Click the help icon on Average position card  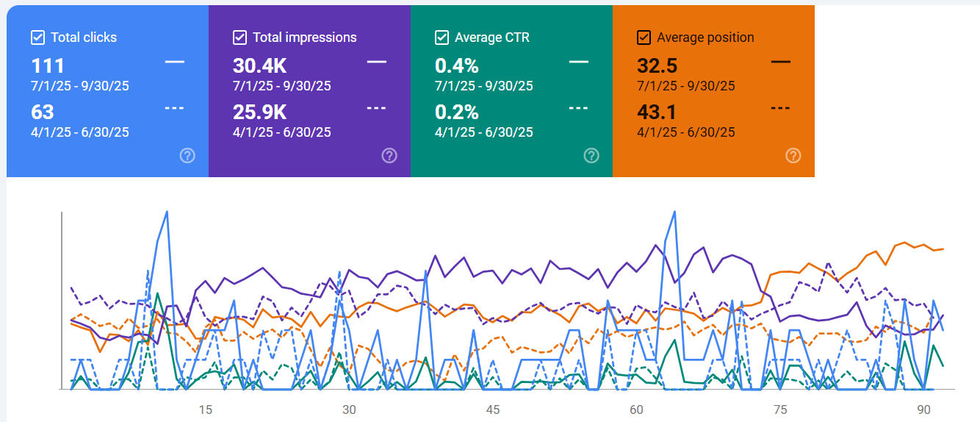[793, 155]
